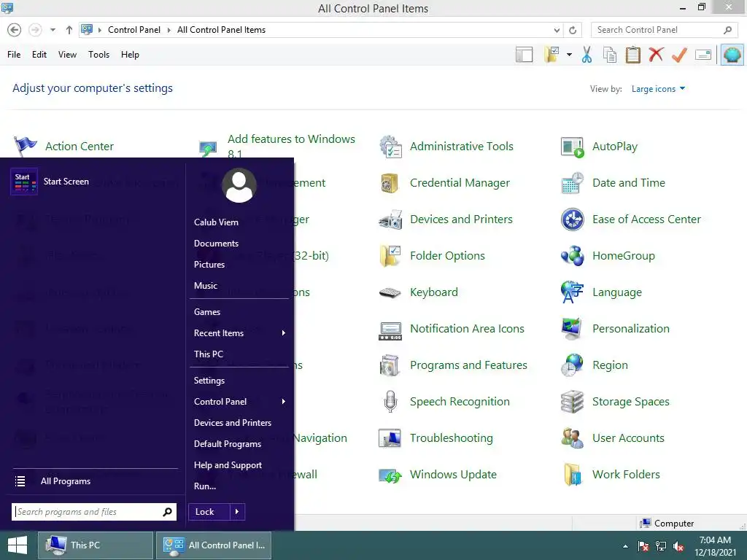Go back with the Back arrow
This screenshot has height=560, width=747.
15,30
